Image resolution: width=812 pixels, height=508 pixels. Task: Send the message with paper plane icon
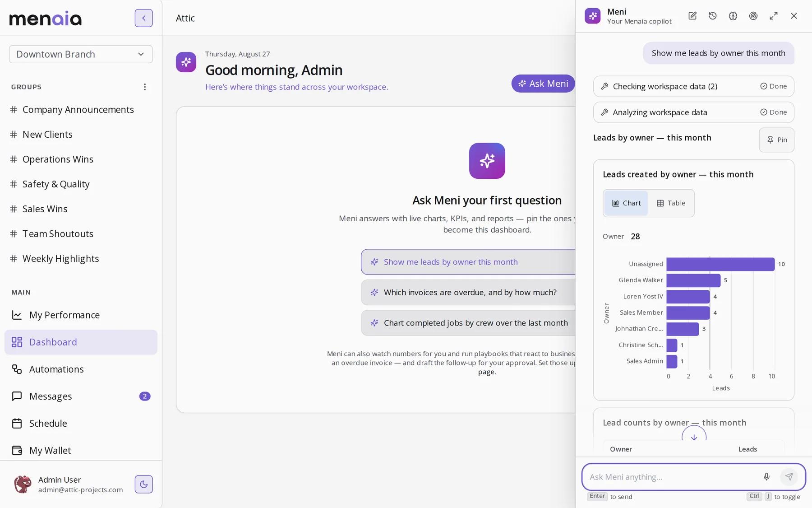point(789,476)
